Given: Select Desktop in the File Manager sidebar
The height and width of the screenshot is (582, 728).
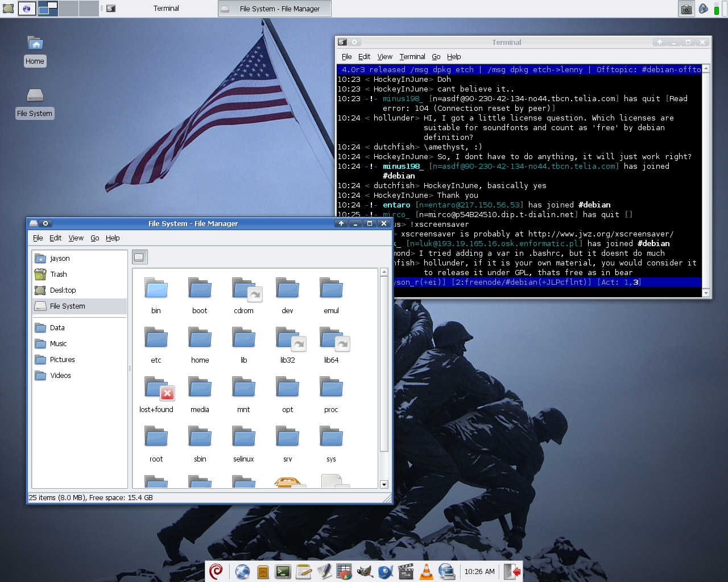Looking at the screenshot, I should click(x=80, y=290).
